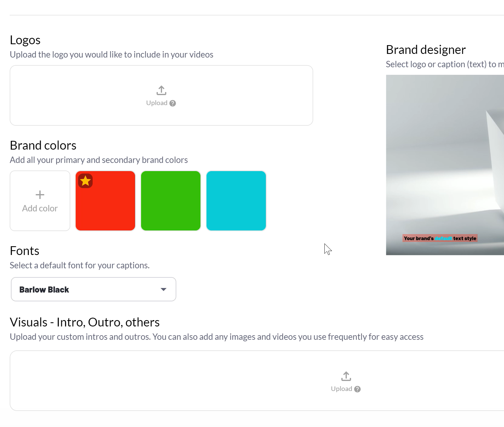Click the upload arrow icon under Logos

point(161,90)
